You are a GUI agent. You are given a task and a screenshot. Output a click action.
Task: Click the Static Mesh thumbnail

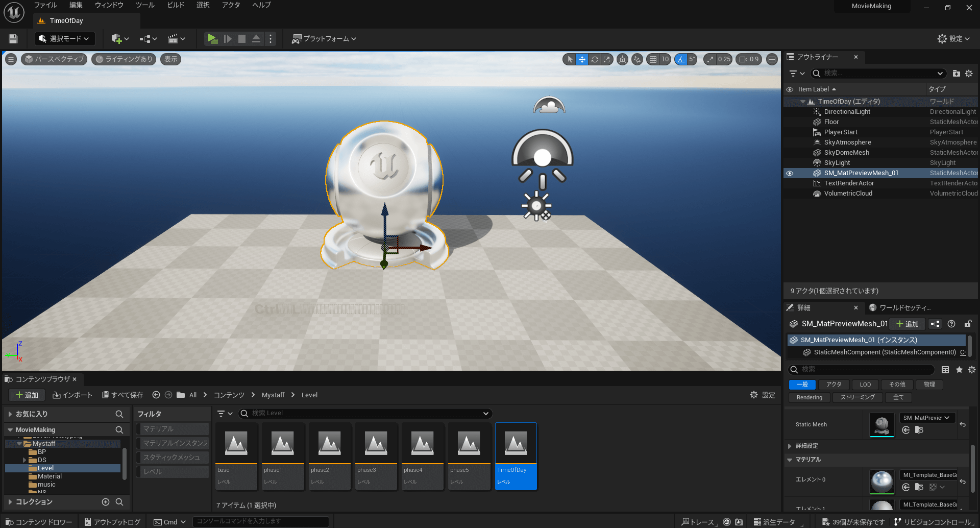click(x=881, y=425)
